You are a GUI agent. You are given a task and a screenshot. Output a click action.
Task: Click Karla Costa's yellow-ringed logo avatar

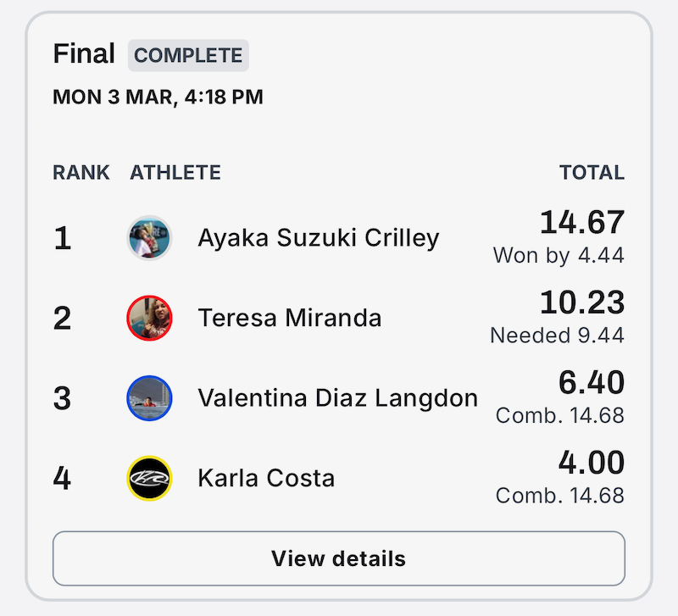click(149, 478)
